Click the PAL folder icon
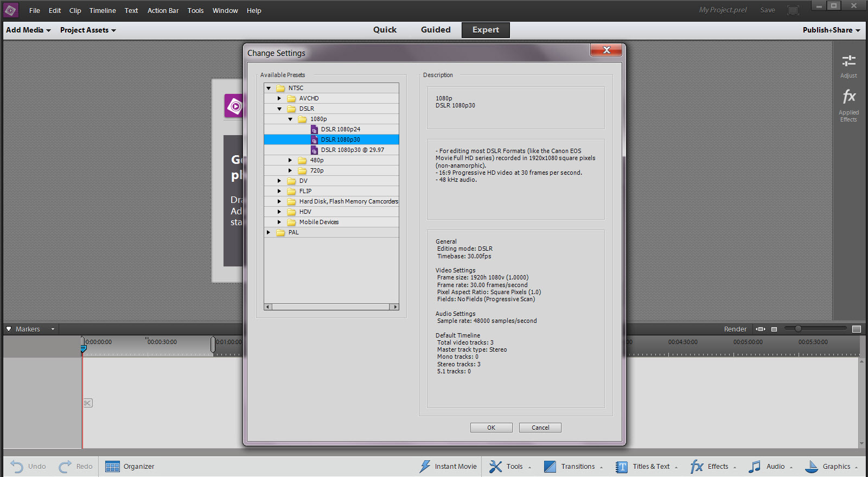This screenshot has height=477, width=868. 280,232
